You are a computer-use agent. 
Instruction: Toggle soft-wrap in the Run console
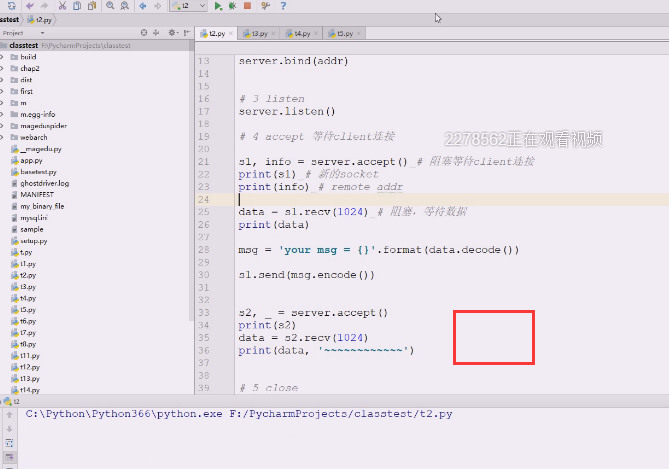pyautogui.click(x=9, y=443)
